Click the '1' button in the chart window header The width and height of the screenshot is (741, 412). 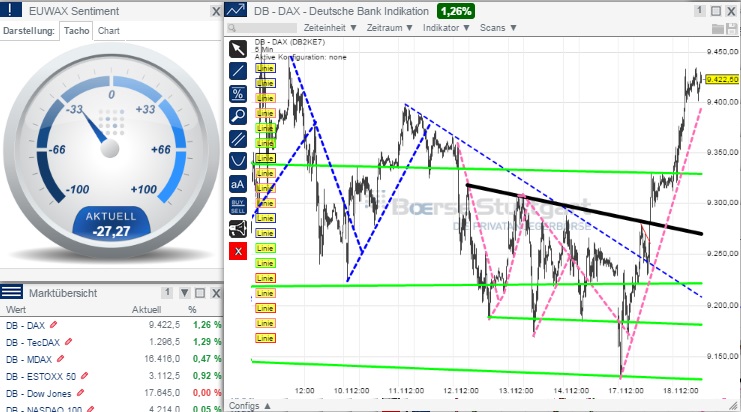tap(700, 10)
